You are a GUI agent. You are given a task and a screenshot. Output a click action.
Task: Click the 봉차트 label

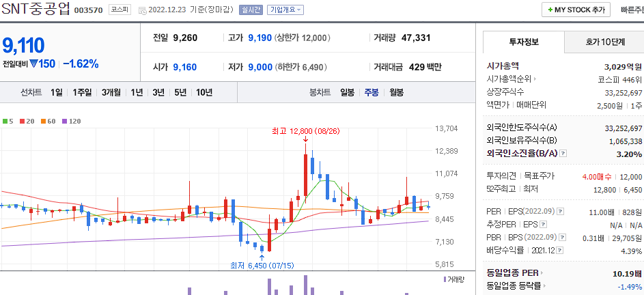coord(320,92)
